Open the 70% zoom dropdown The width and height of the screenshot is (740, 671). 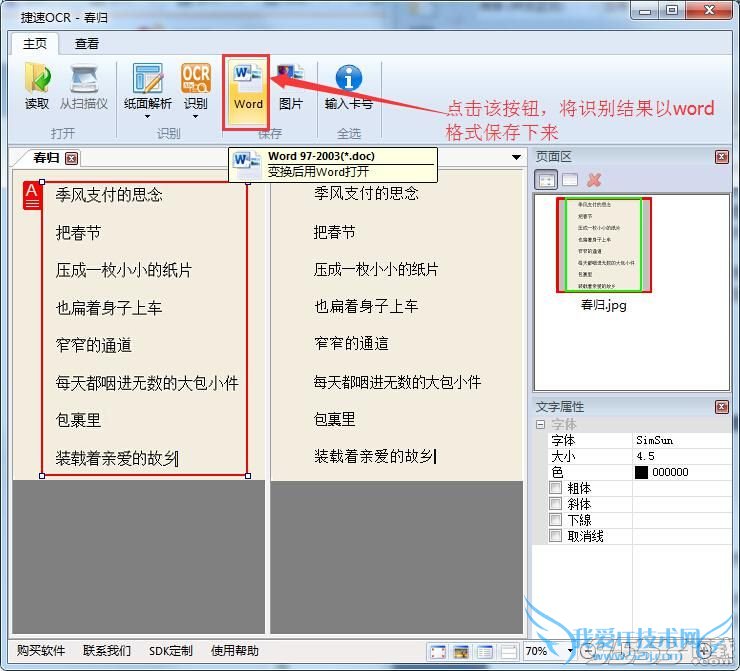[x=570, y=652]
